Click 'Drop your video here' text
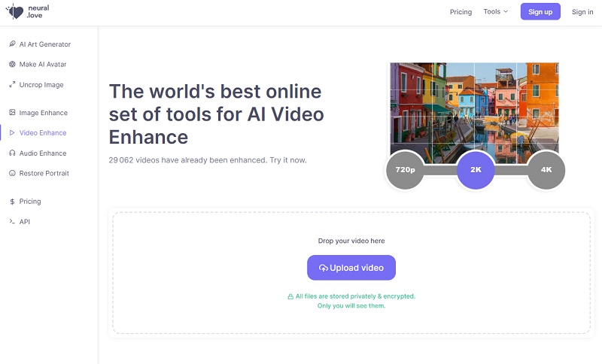Image resolution: width=602 pixels, height=364 pixels. [x=351, y=241]
